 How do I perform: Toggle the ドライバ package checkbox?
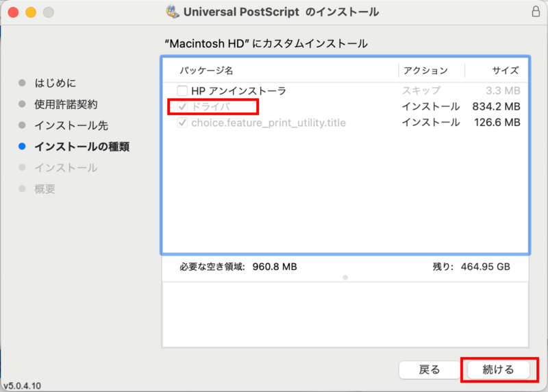tap(182, 107)
